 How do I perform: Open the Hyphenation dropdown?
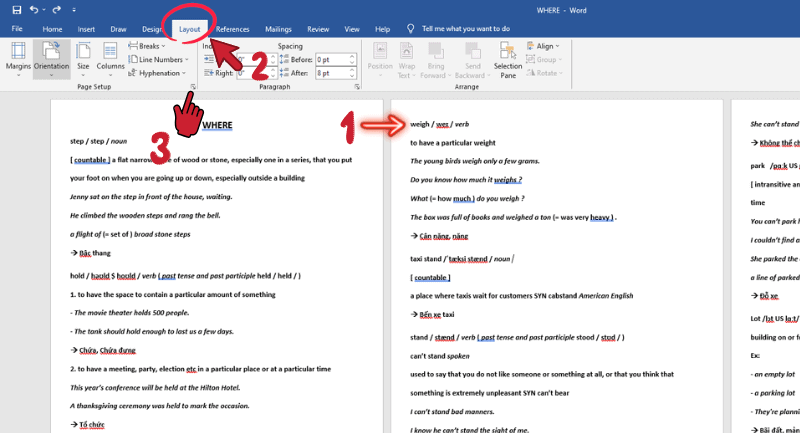159,73
